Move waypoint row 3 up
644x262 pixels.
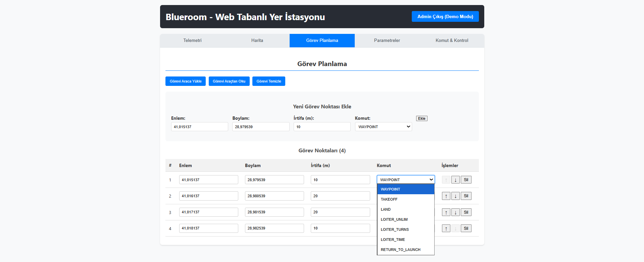point(446,212)
